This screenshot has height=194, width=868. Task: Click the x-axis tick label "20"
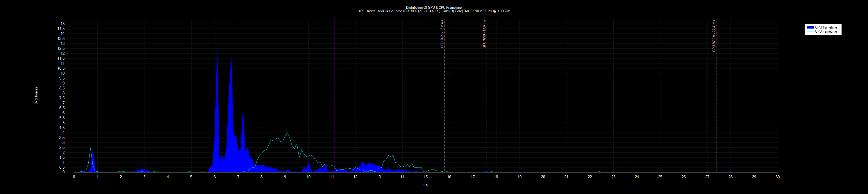[543, 177]
